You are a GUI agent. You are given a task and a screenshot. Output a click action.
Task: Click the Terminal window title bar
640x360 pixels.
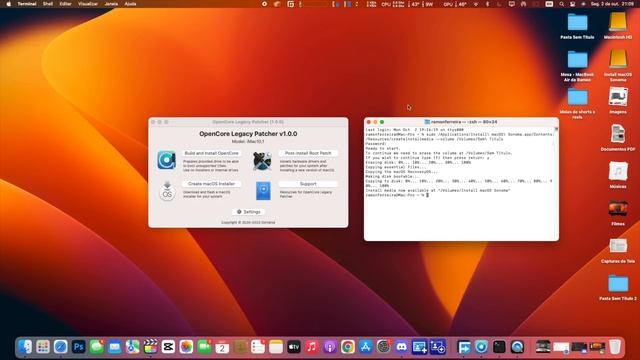(x=461, y=122)
